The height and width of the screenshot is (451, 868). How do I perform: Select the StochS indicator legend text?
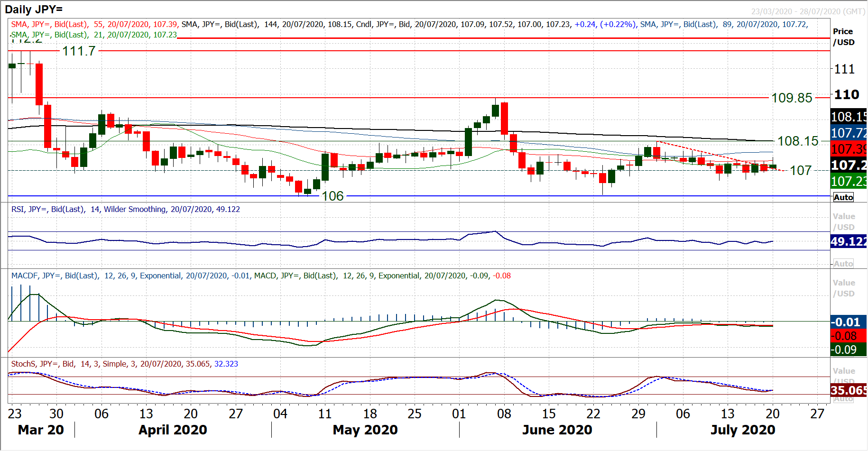125,364
